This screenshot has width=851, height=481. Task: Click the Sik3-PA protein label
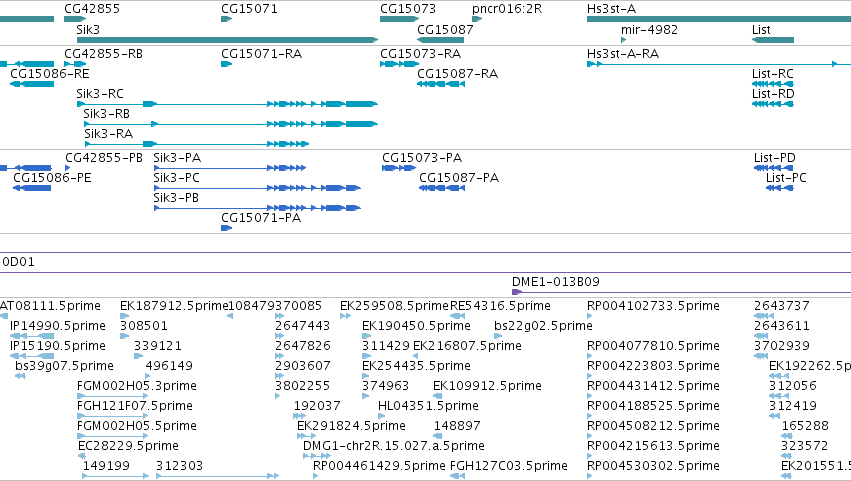(177, 158)
